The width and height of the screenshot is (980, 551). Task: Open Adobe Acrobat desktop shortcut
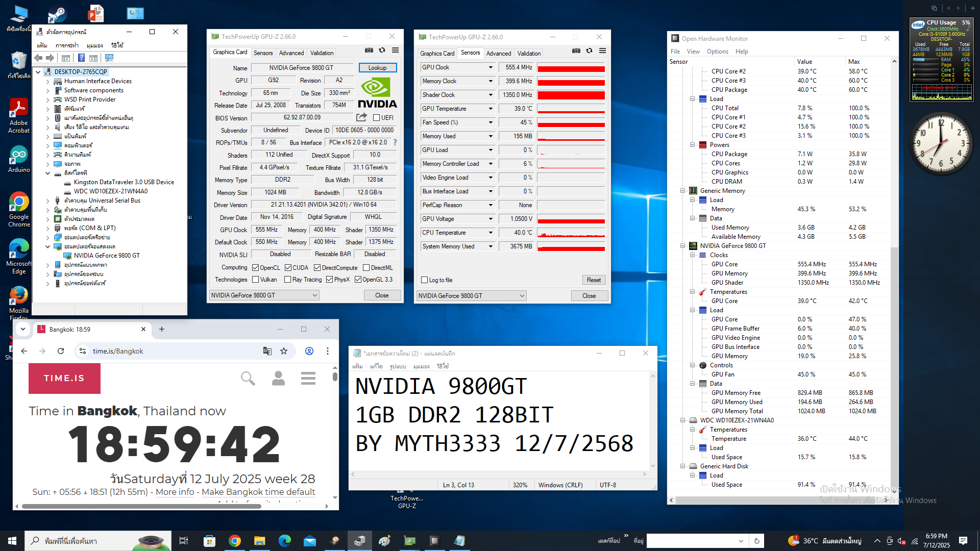pos(19,116)
